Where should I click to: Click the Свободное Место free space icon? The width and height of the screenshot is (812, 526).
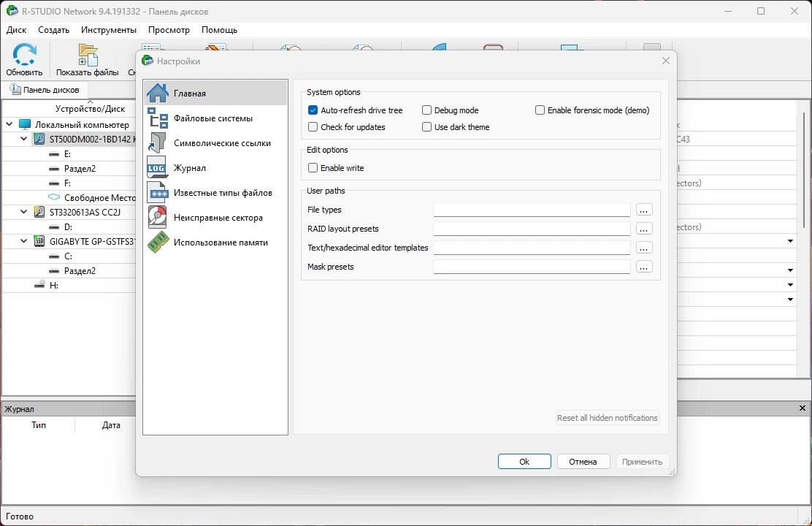pyautogui.click(x=54, y=197)
